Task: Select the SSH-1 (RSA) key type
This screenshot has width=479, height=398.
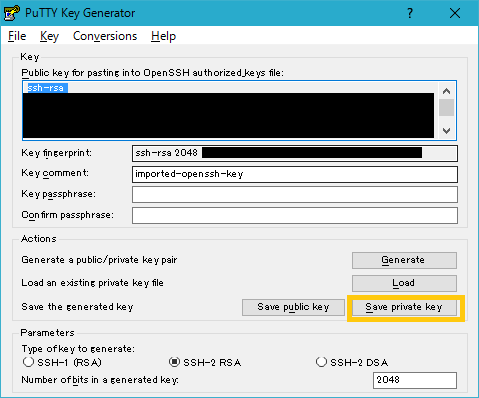Action: pyautogui.click(x=28, y=362)
